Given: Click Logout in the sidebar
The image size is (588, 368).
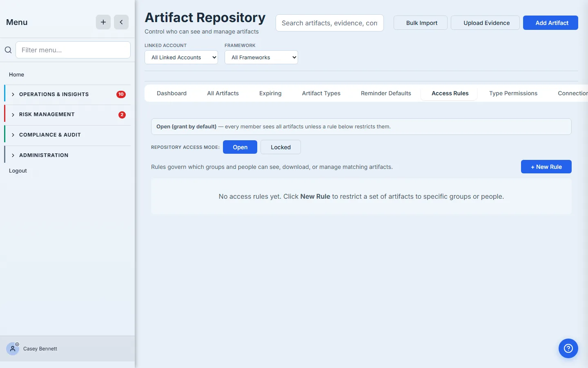Looking at the screenshot, I should (18, 171).
